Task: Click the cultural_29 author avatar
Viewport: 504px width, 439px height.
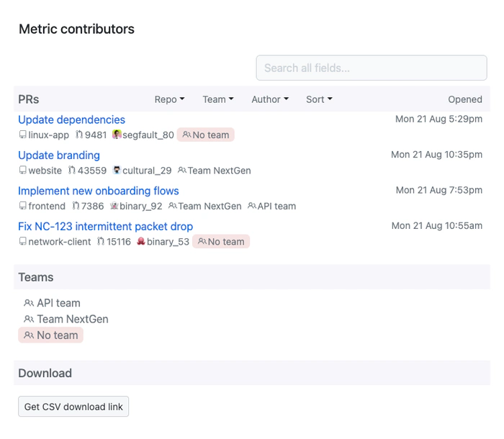Action: coord(117,171)
